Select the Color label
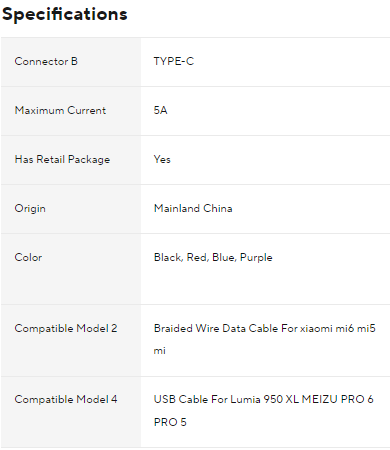The width and height of the screenshot is (390, 450). [x=28, y=257]
